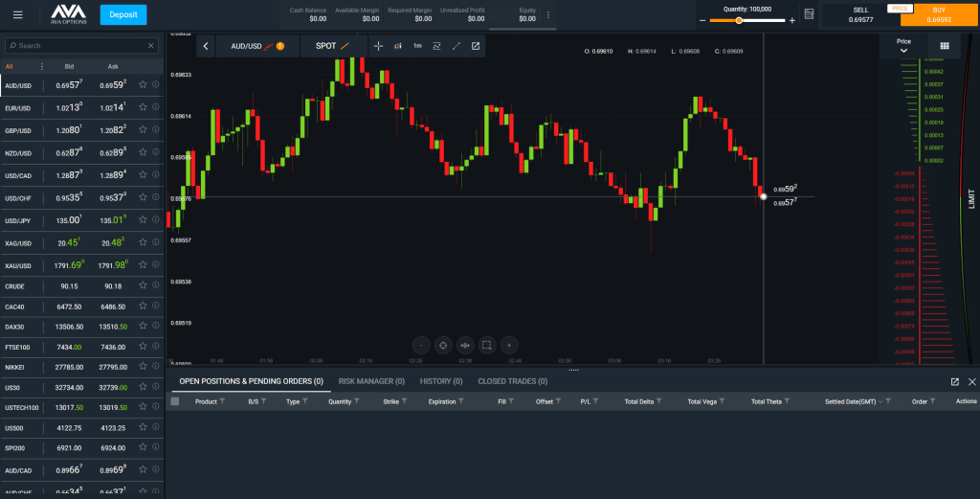Switch to Open Positions & Pending Orders tab
The width and height of the screenshot is (980, 499).
(252, 381)
